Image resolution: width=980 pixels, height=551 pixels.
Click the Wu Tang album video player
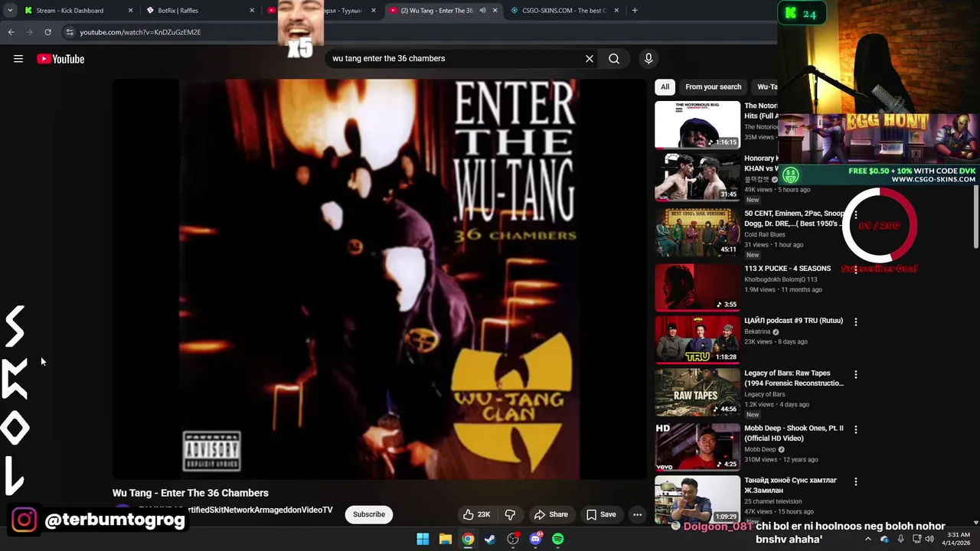coord(379,279)
